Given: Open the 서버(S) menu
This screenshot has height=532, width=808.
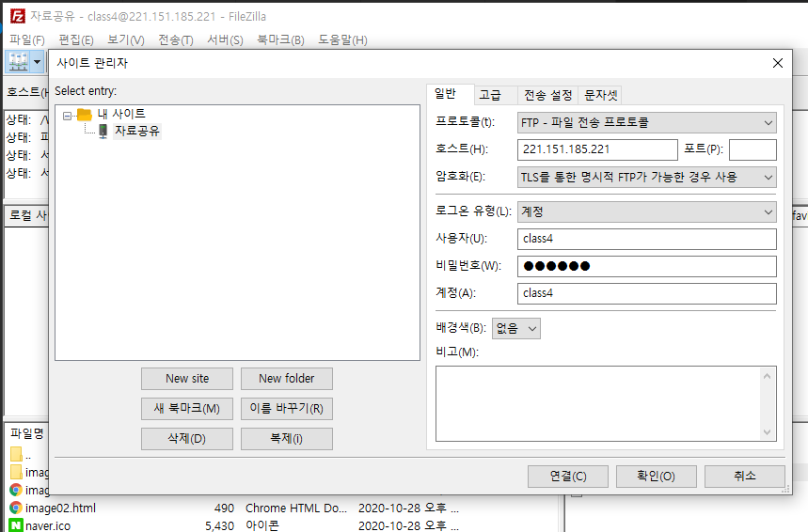Looking at the screenshot, I should click(x=225, y=40).
